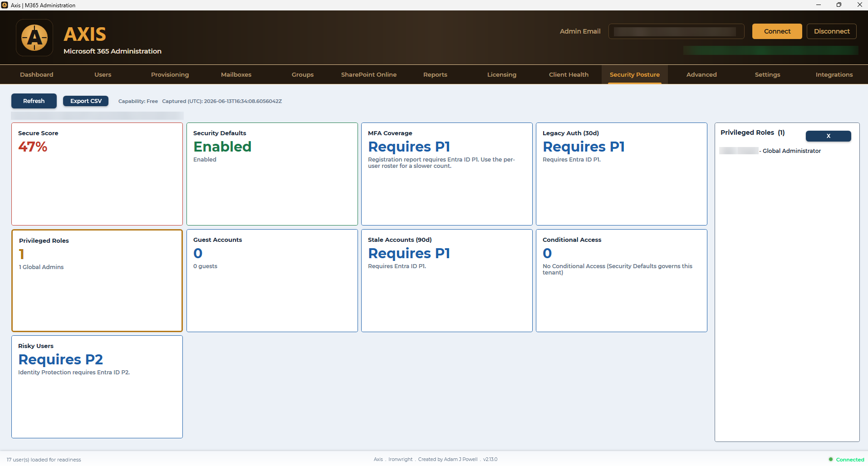Open the Dashboard tab

pos(37,74)
